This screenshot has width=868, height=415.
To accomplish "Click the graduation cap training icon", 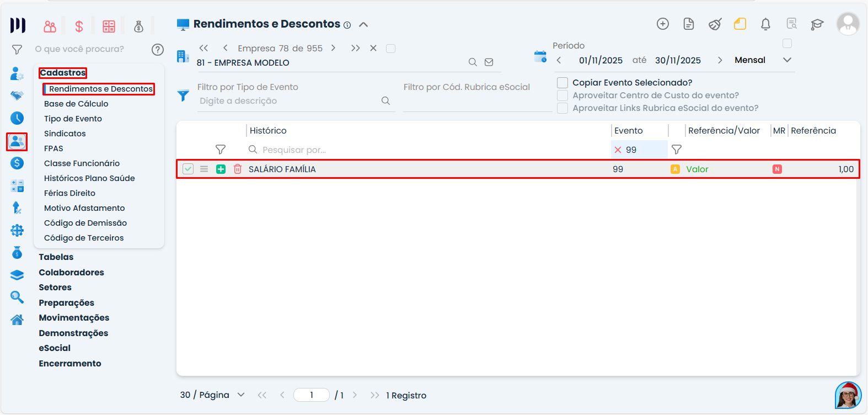I will coord(817,24).
